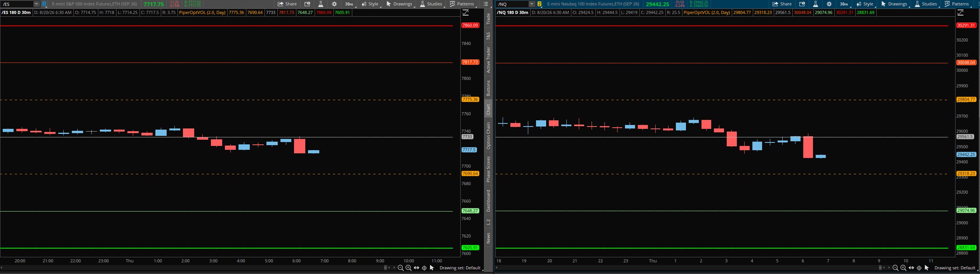Select the pointer cursor tool on /NQ chart
Screen dimensions: 980x274
point(926,268)
